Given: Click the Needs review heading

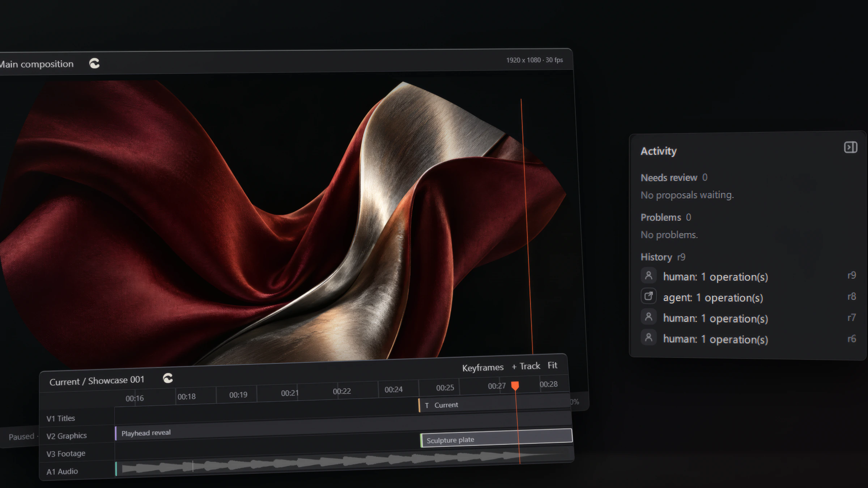Looking at the screenshot, I should pos(669,177).
